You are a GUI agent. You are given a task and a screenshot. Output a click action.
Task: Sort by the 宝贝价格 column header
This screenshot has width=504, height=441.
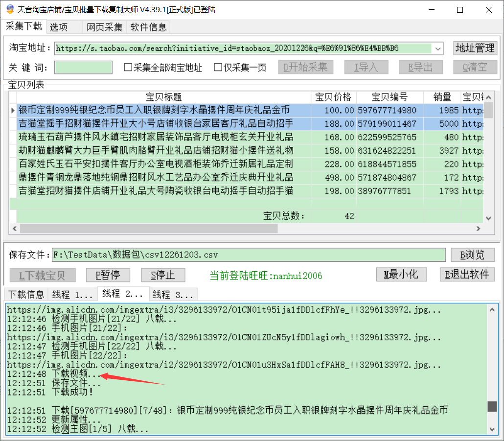pos(333,97)
